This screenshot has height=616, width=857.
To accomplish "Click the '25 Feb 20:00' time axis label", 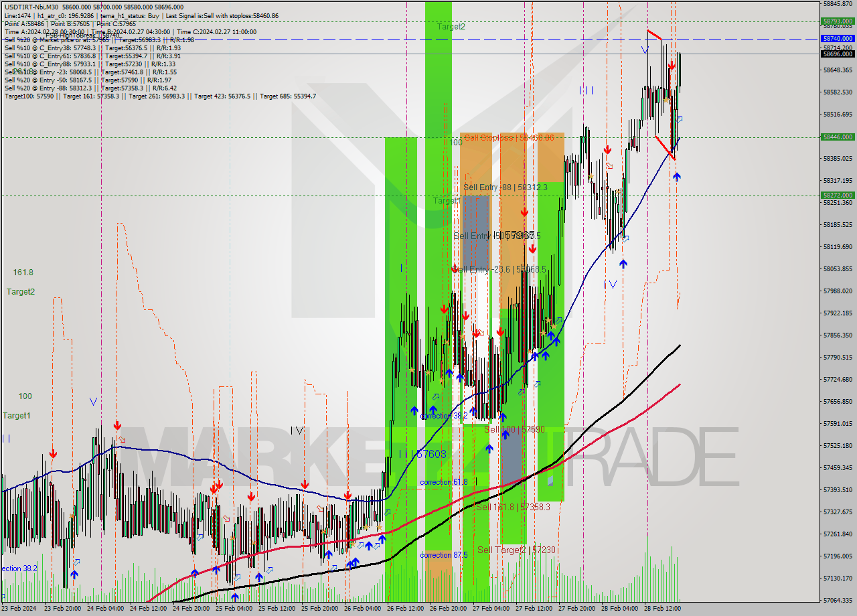I will (319, 609).
